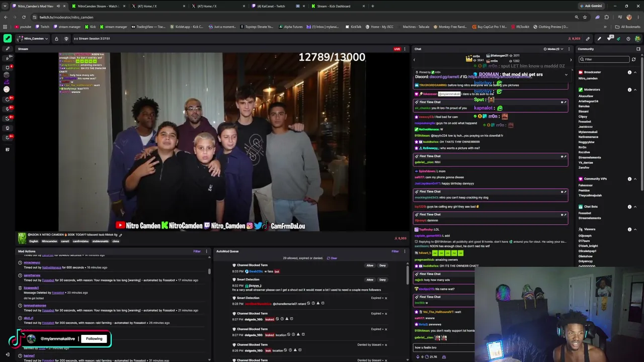Open the browser extensions puzzle icon

606,17
